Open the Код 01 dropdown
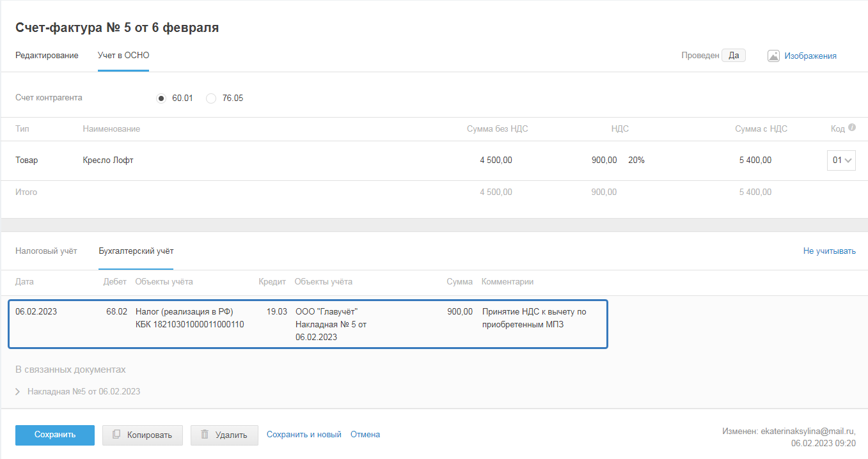Screen dimensions: 868x459 (841, 160)
